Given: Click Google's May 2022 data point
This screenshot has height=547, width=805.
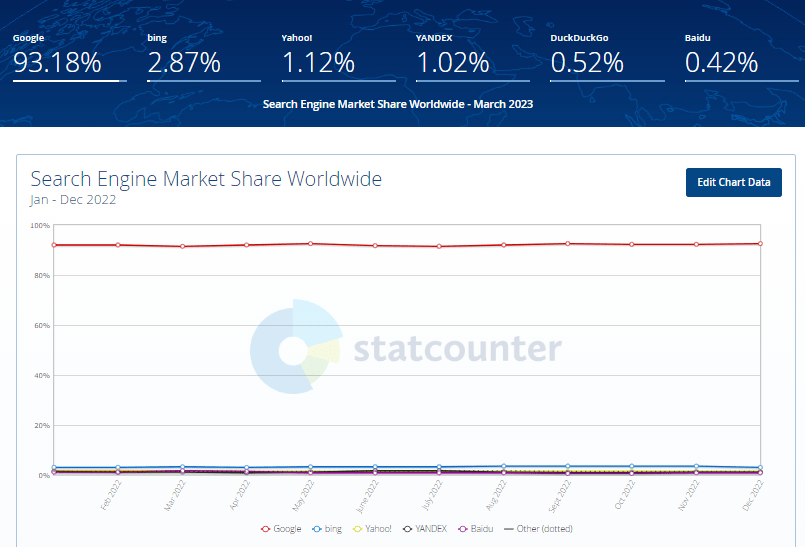Looking at the screenshot, I should pyautogui.click(x=311, y=243).
